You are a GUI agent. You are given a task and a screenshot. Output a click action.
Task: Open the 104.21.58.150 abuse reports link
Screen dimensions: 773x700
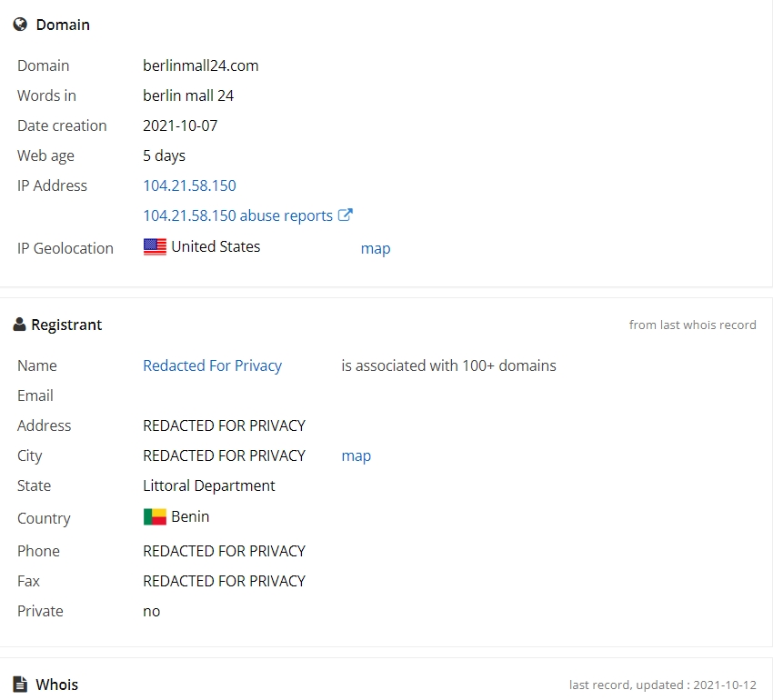click(x=237, y=215)
